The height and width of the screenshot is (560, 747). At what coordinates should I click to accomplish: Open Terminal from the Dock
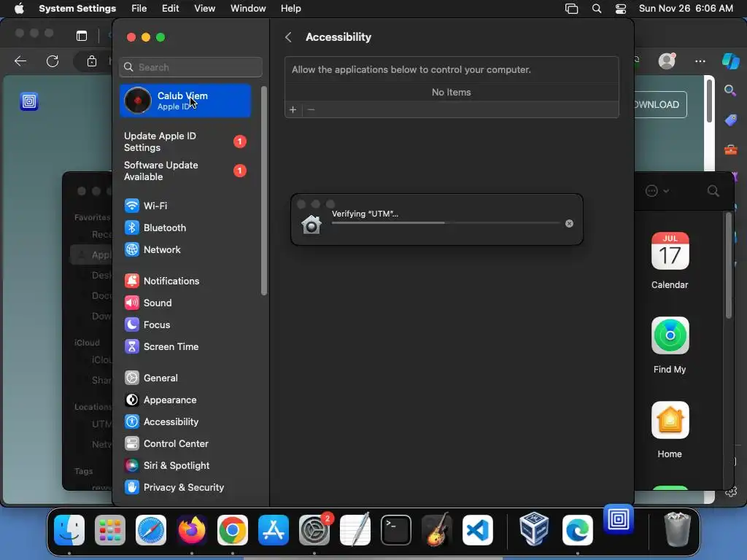(x=396, y=530)
